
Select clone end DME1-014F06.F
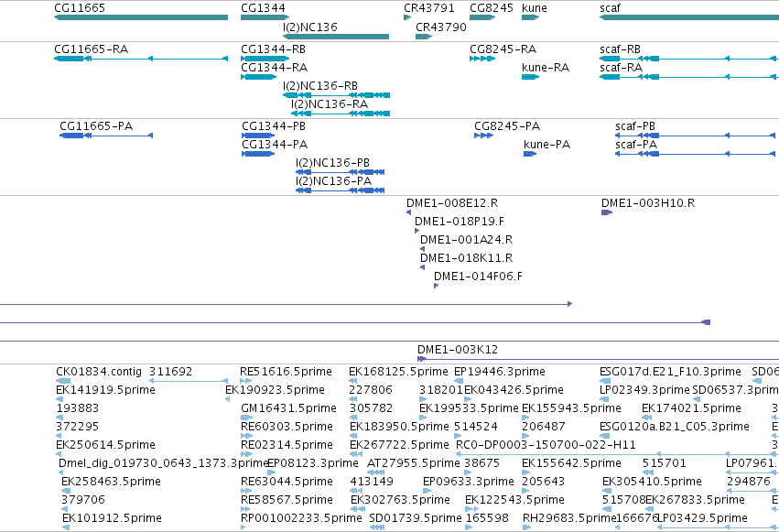coord(437,286)
